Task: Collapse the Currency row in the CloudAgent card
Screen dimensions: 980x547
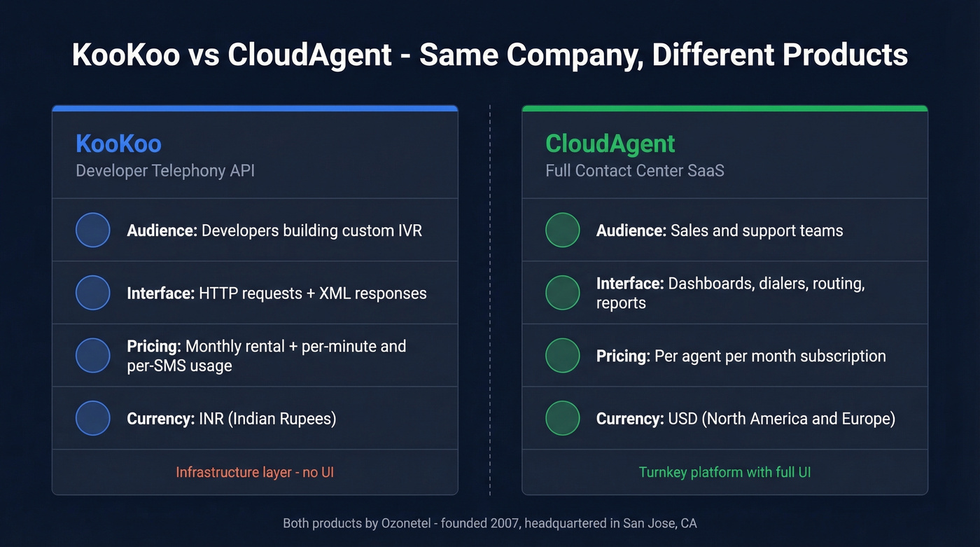Action: pos(724,418)
